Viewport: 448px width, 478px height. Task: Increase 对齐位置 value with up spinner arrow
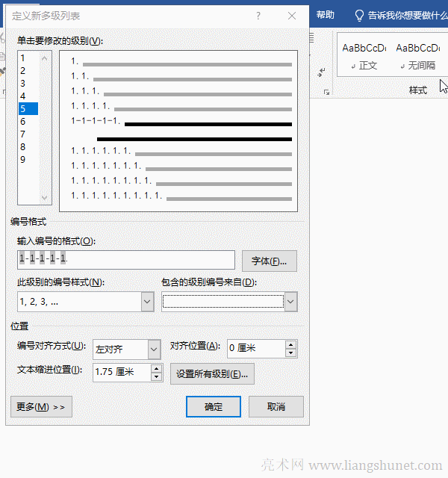click(x=290, y=344)
